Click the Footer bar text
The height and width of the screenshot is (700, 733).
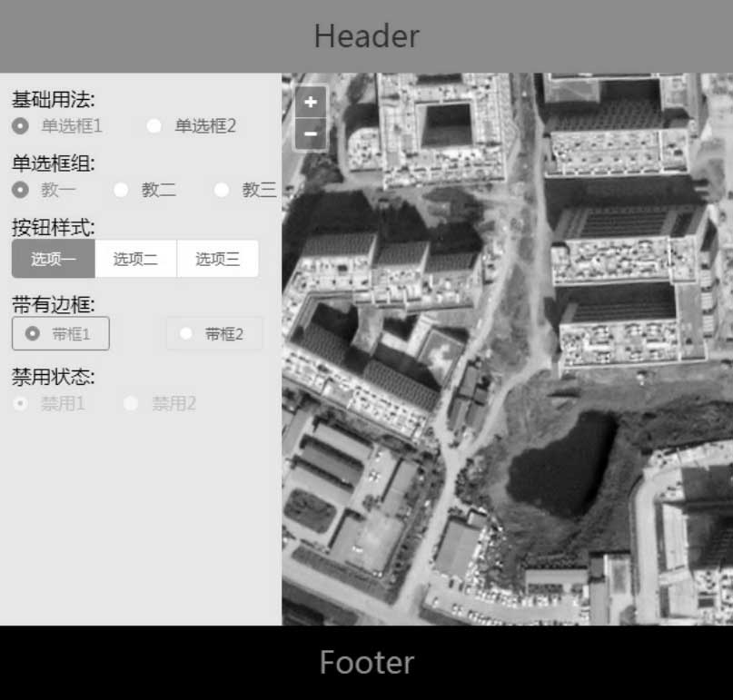(x=366, y=663)
